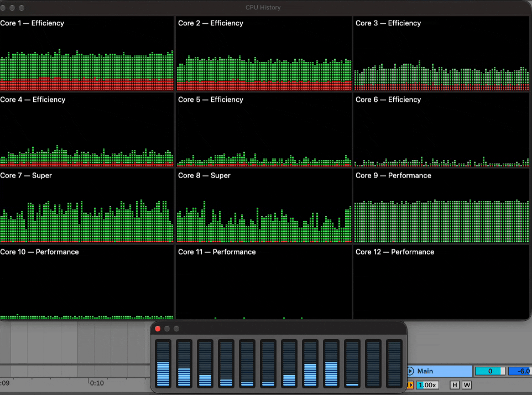The width and height of the screenshot is (532, 395).
Task: Click the "Core 7 — Super" label
Action: pos(26,175)
